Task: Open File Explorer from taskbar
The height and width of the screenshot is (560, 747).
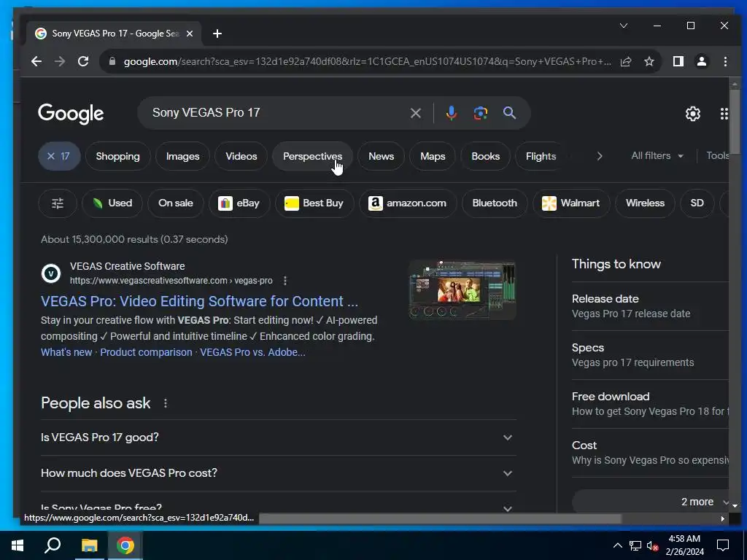Action: tap(89, 545)
